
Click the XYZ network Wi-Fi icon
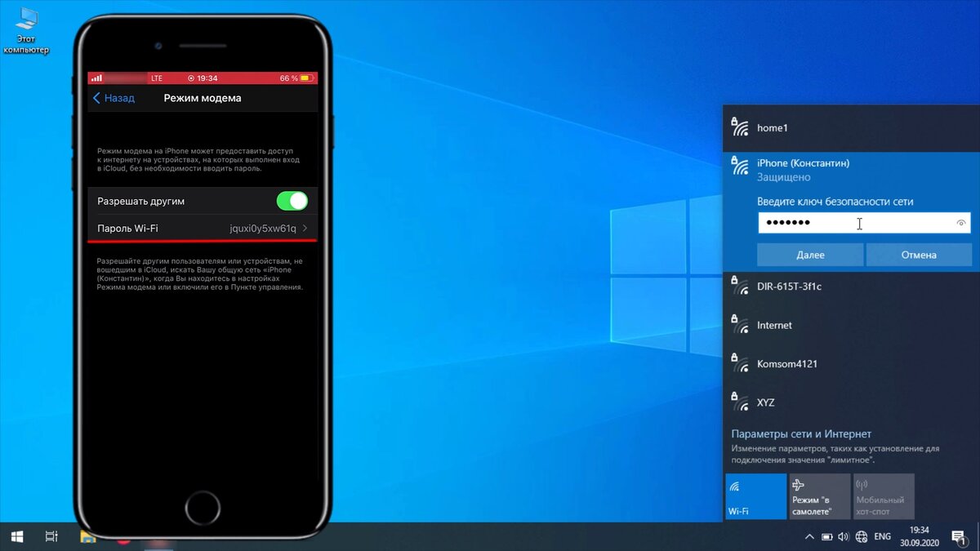[739, 401]
